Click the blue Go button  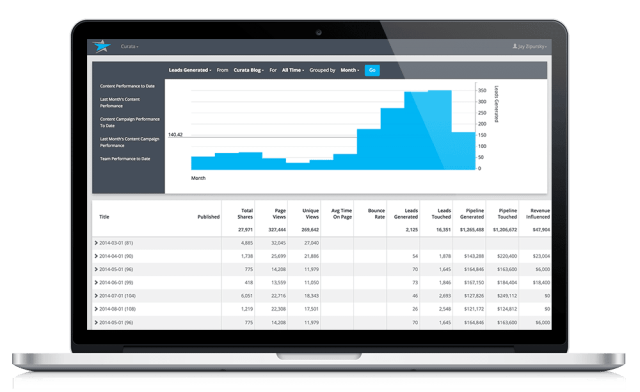click(x=372, y=70)
